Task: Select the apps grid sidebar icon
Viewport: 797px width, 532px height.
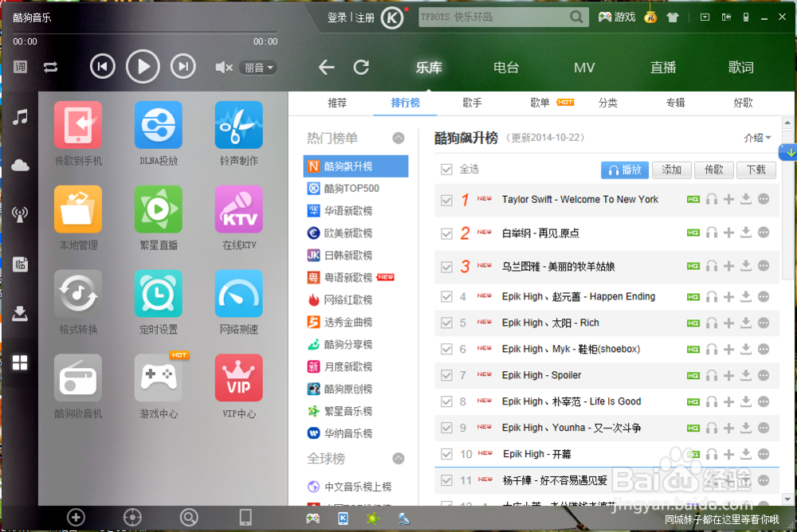Action: 20,363
